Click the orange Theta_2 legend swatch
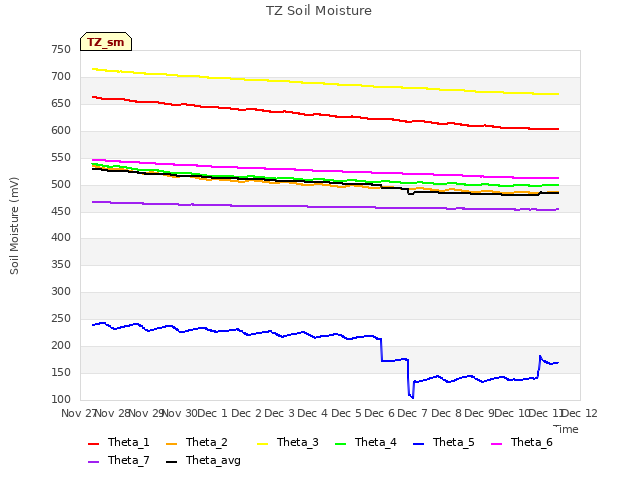Screen dimensions: 640x480 (171, 443)
